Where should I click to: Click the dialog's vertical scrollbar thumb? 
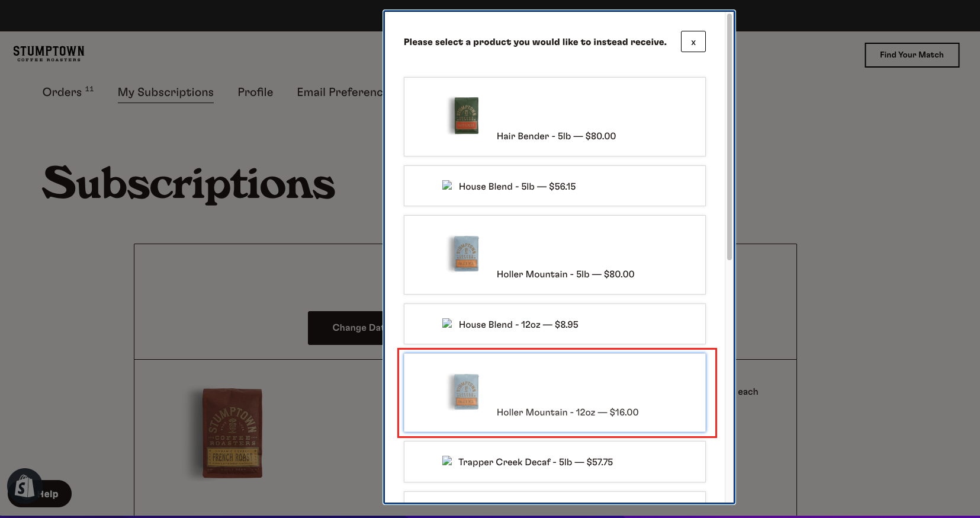pos(730,136)
